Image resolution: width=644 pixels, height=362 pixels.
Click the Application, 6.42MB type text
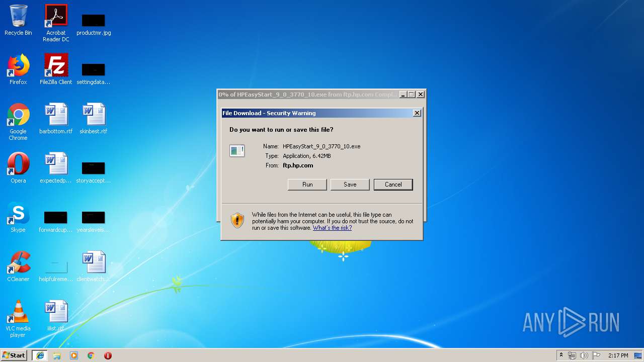[307, 156]
